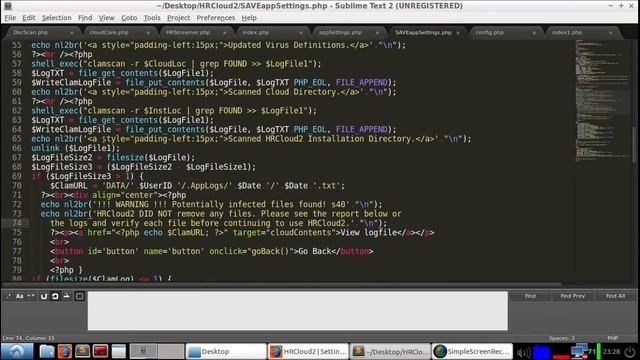Launch the file manager from taskbar
The width and height of the screenshot is (640, 360).
coord(47,351)
